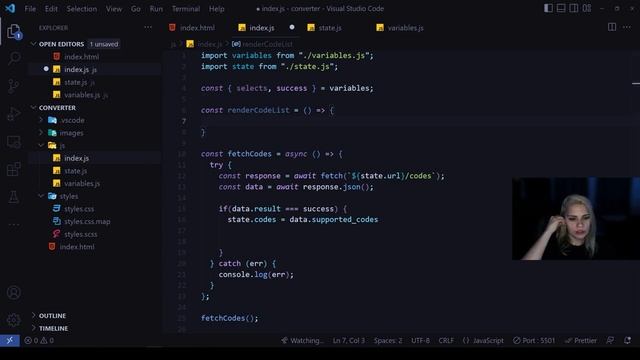
Task: Open styles.css file
Action: (79, 209)
